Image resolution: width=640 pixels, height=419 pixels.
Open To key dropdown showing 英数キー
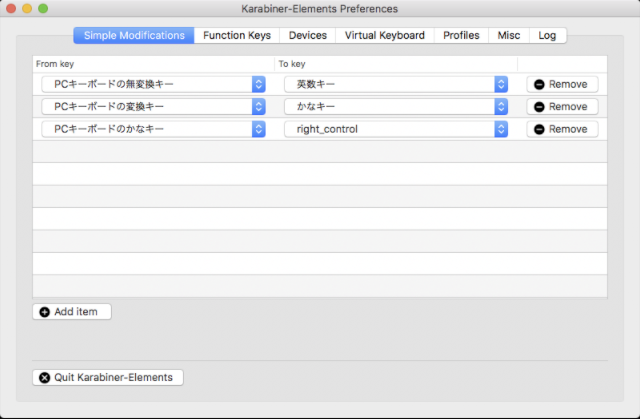[396, 84]
